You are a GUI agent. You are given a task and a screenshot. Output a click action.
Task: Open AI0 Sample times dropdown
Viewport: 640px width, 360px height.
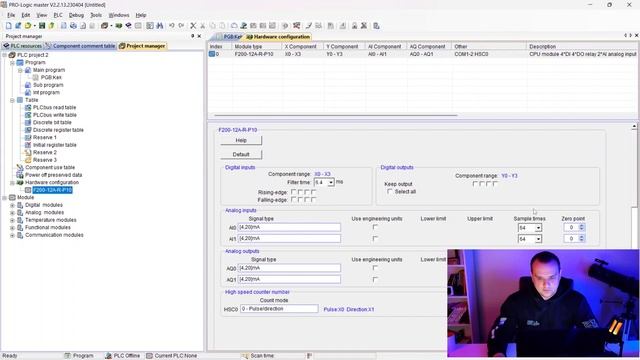click(538, 228)
